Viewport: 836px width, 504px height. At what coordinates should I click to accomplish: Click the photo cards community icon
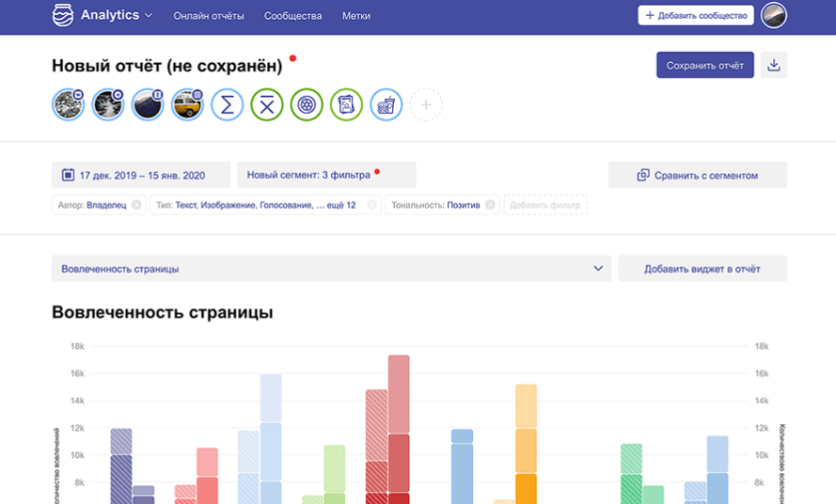click(x=346, y=104)
